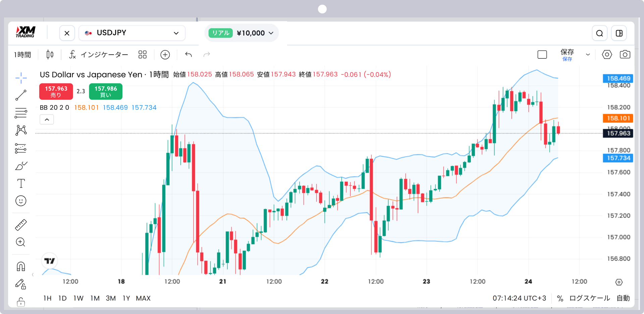Open the emoji icons tool

tap(21, 201)
